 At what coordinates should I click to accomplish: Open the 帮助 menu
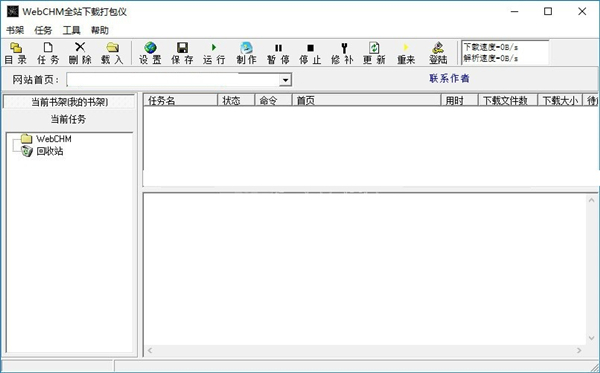[x=99, y=30]
